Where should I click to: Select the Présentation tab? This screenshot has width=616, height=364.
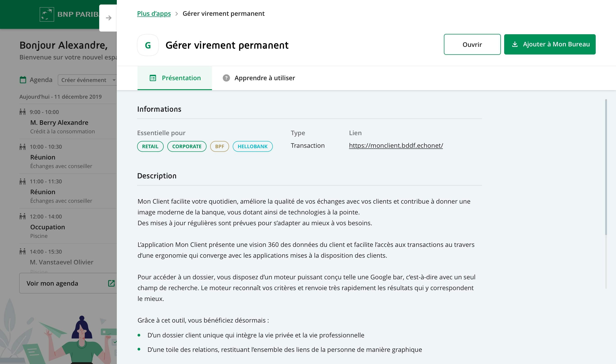coord(174,77)
